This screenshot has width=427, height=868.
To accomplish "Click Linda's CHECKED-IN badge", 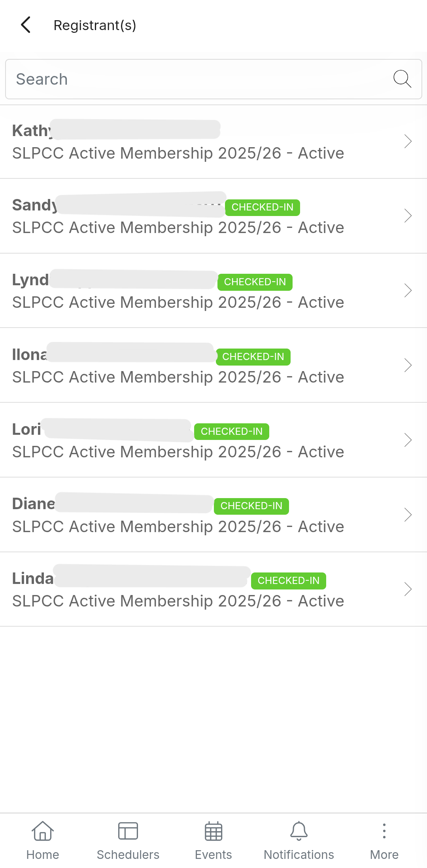I will click(x=289, y=581).
